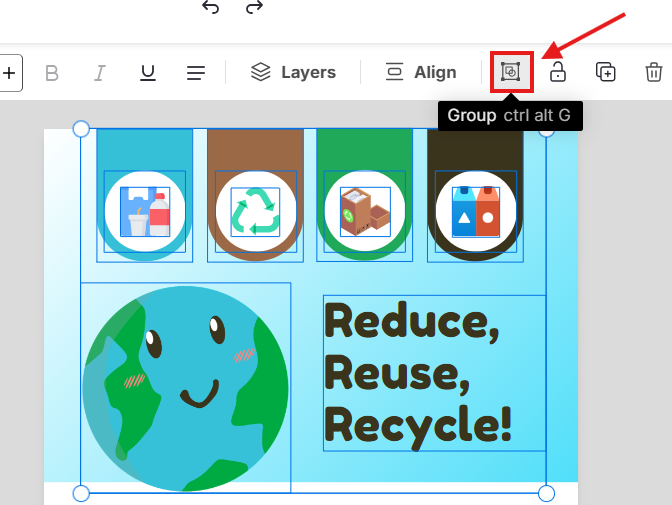Toggle underline text formatting
Screen dimensions: 672x505
tap(148, 72)
